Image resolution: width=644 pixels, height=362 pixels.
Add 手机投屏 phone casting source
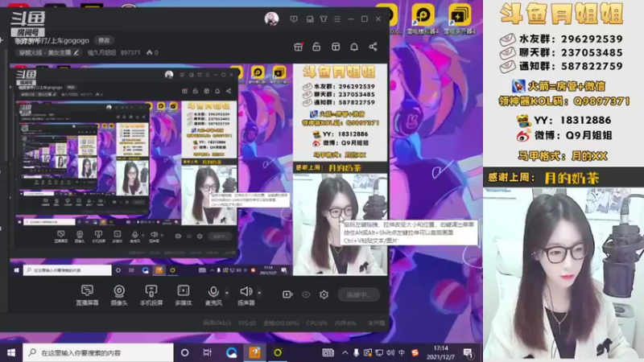[151, 294]
